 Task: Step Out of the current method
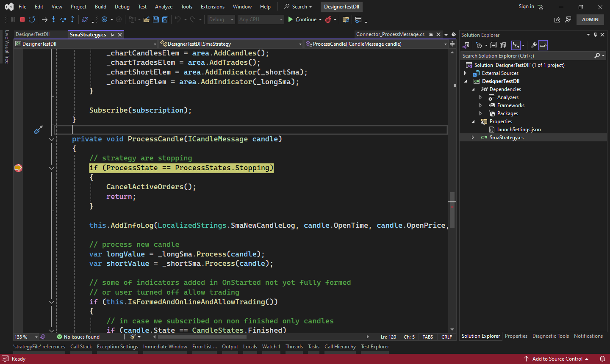pos(72,19)
